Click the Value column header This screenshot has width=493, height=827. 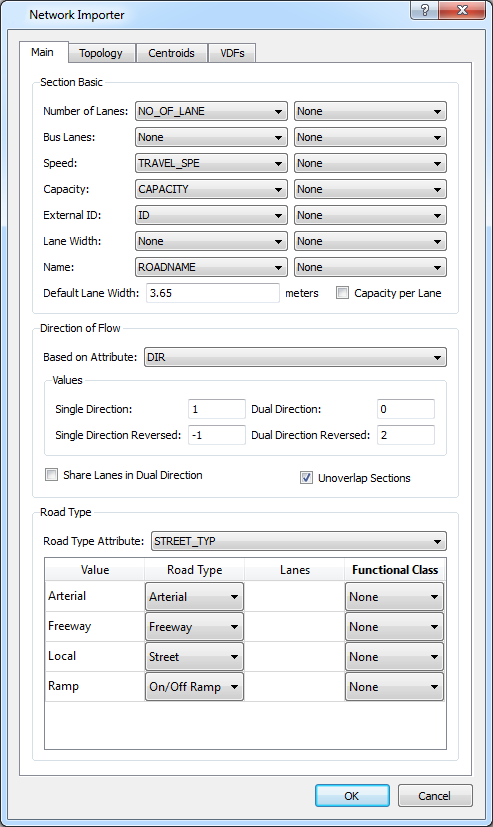click(x=95, y=570)
